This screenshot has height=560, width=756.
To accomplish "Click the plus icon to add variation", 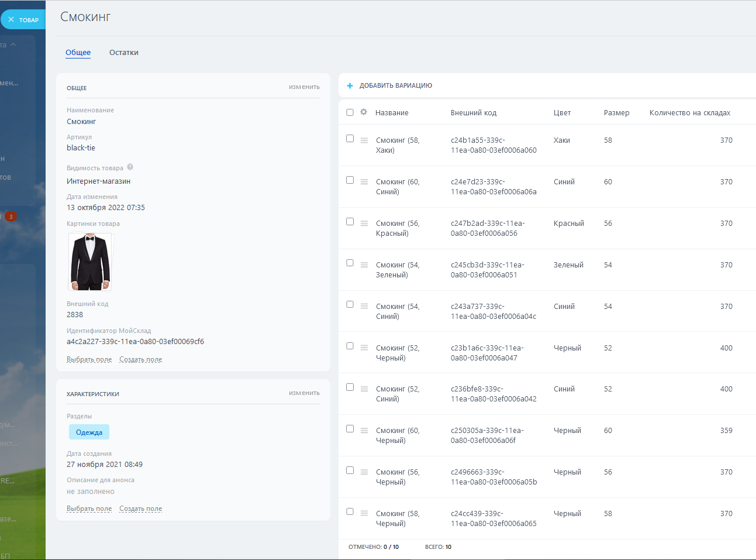I will tap(350, 85).
